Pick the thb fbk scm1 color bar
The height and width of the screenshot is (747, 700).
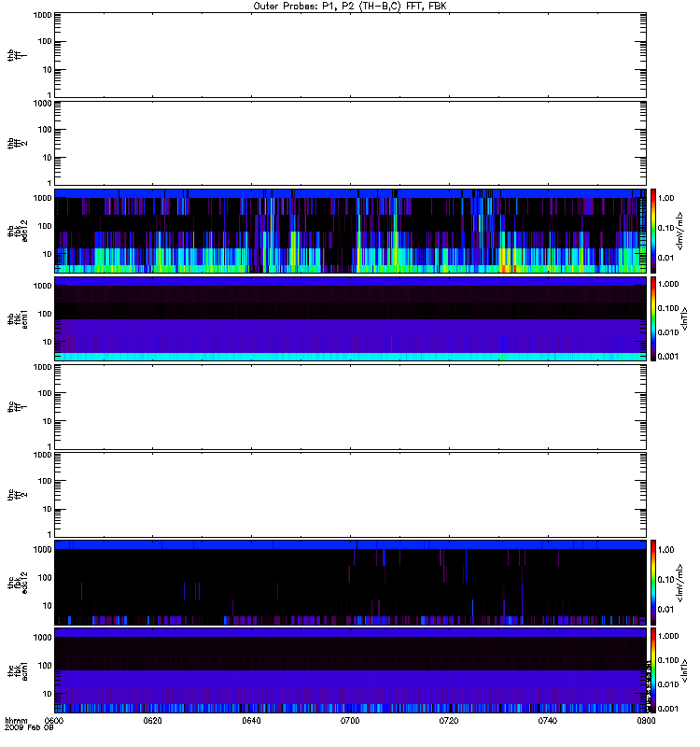click(653, 318)
